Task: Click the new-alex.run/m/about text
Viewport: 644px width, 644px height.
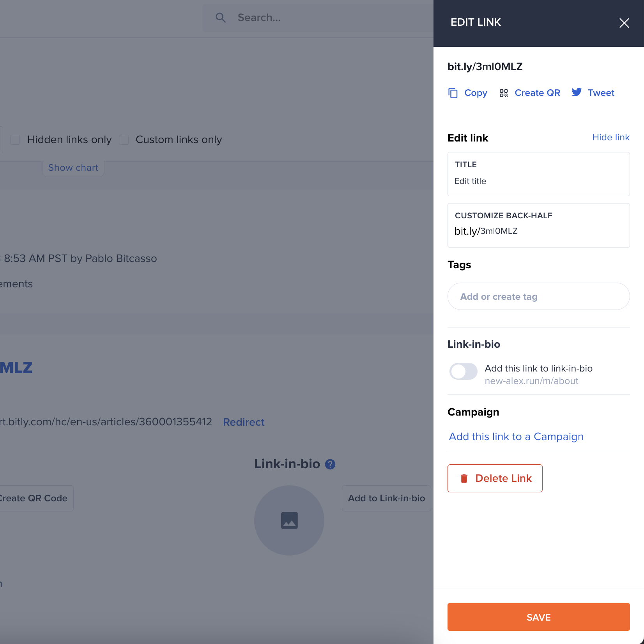Action: pos(531,381)
